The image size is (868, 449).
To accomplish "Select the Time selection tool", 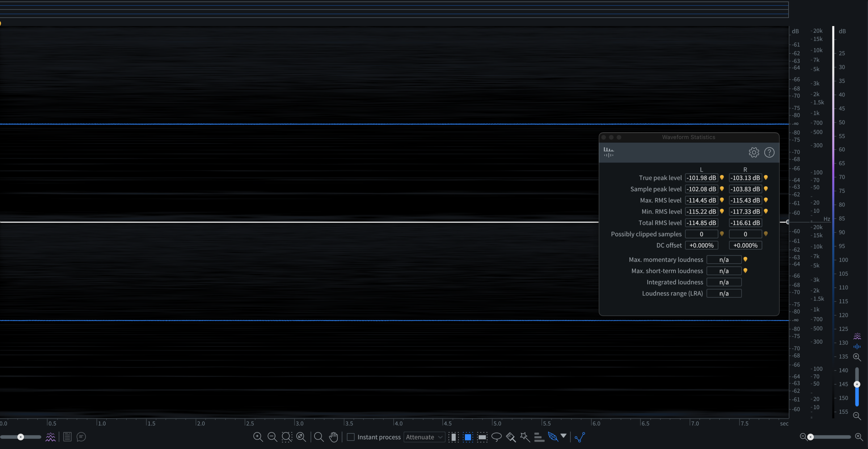I will (453, 437).
